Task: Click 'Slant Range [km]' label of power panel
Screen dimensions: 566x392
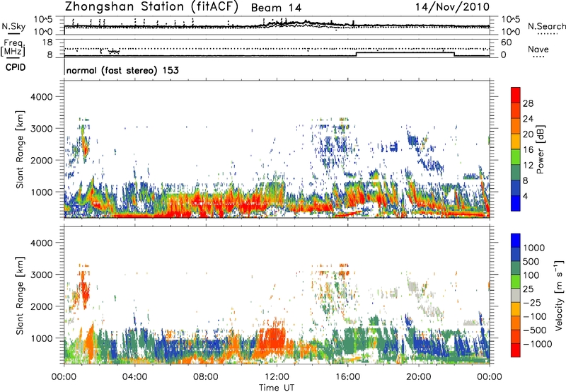Action: (x=20, y=149)
